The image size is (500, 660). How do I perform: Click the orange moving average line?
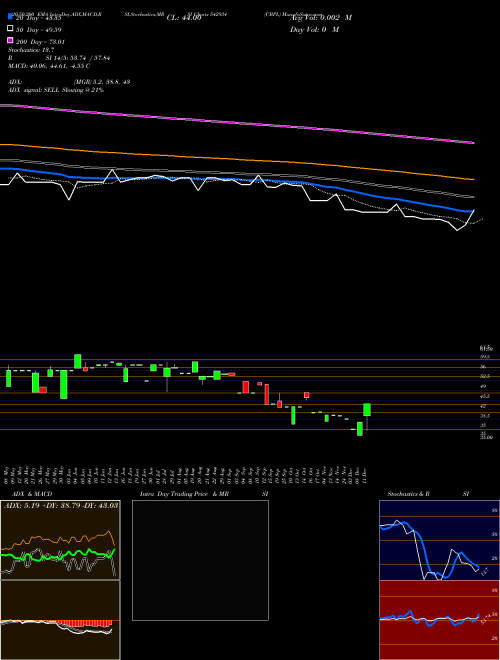(x=237, y=161)
